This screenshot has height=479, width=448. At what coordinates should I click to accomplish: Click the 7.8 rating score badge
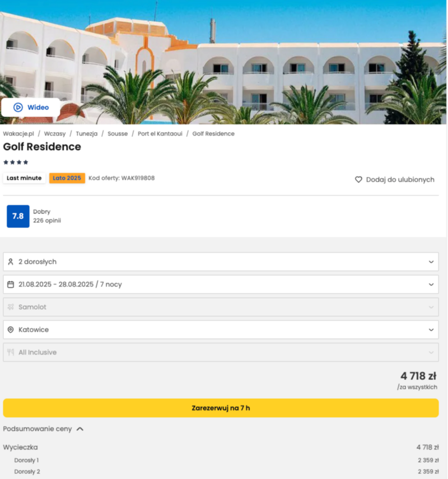click(18, 216)
